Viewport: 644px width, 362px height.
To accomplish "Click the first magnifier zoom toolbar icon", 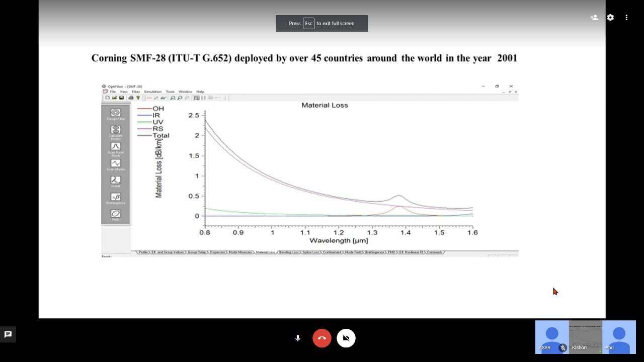I will pyautogui.click(x=173, y=98).
